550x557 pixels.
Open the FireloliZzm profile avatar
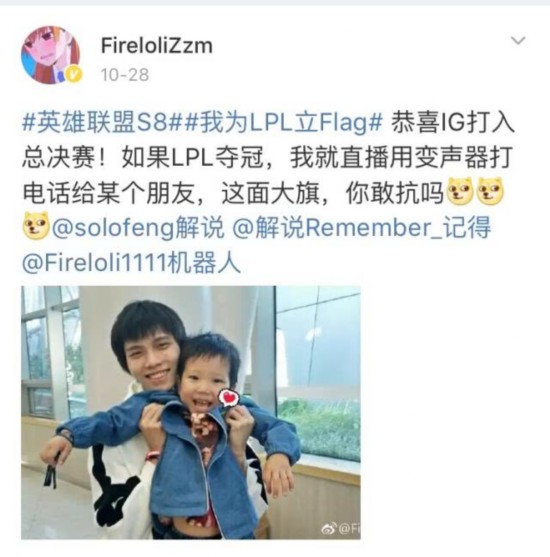coord(50,55)
